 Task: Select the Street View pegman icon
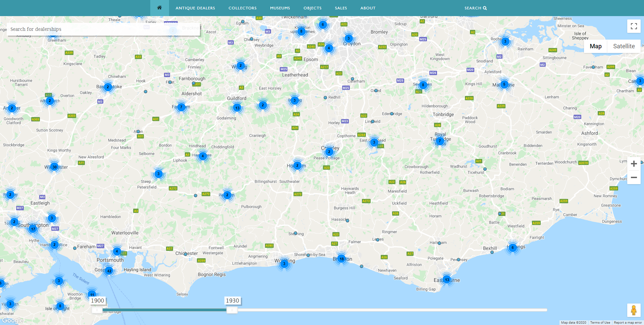tap(634, 310)
